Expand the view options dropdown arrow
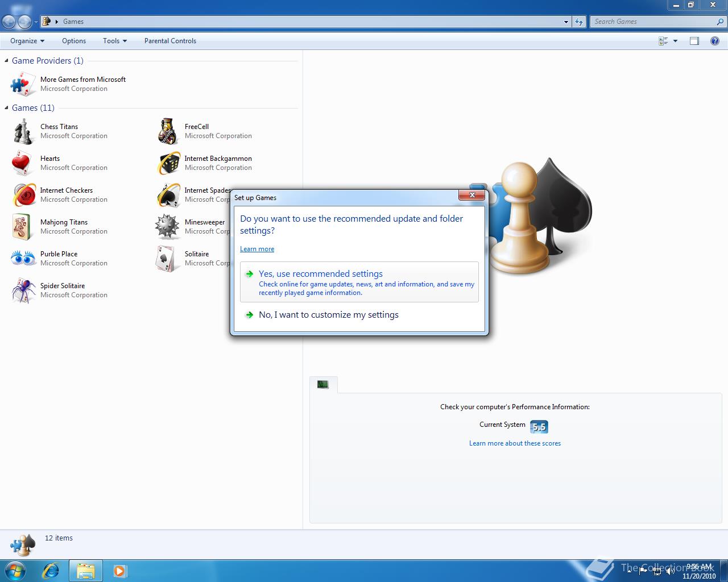 pos(675,41)
